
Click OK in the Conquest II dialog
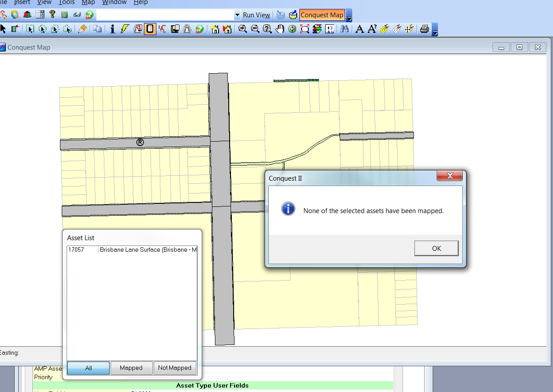436,248
